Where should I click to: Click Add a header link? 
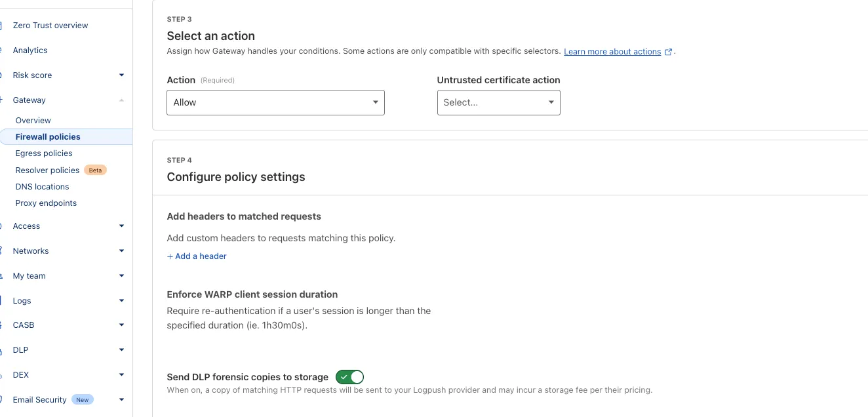(197, 256)
